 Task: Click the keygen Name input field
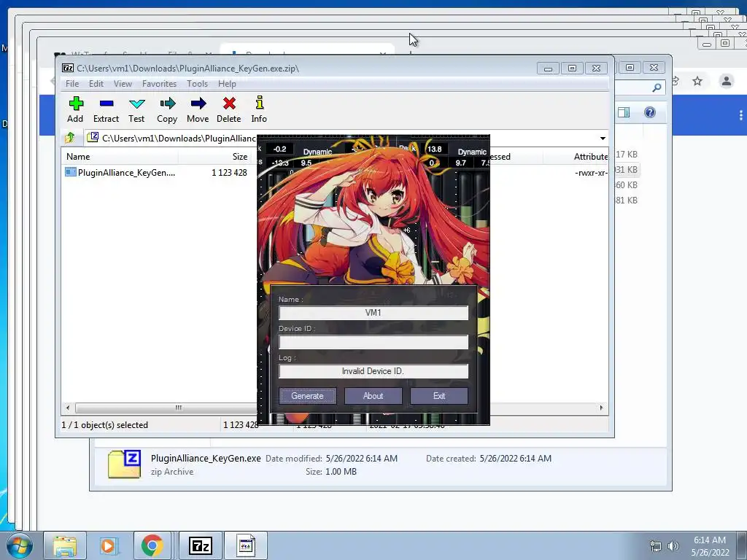pos(373,313)
